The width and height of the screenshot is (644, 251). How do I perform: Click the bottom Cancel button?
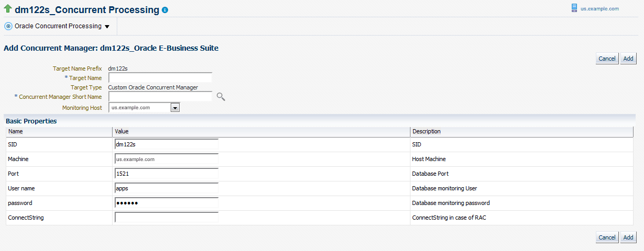pos(607,237)
